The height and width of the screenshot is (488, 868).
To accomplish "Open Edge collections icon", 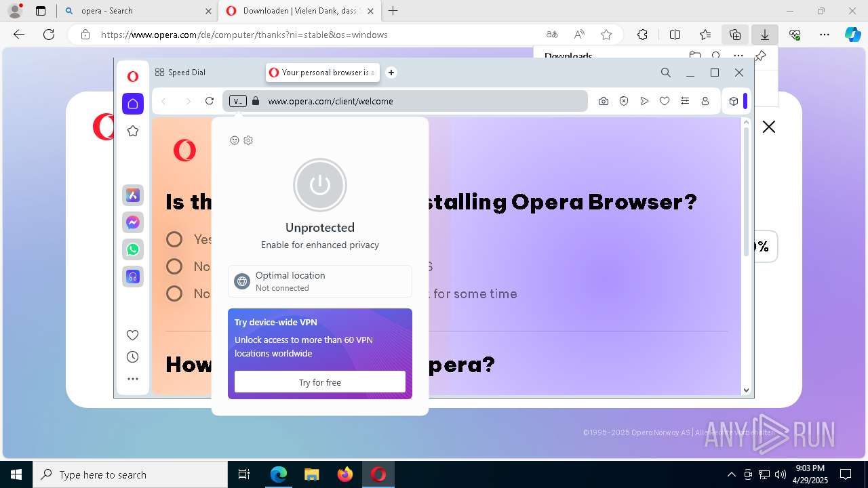I will 735,35.
